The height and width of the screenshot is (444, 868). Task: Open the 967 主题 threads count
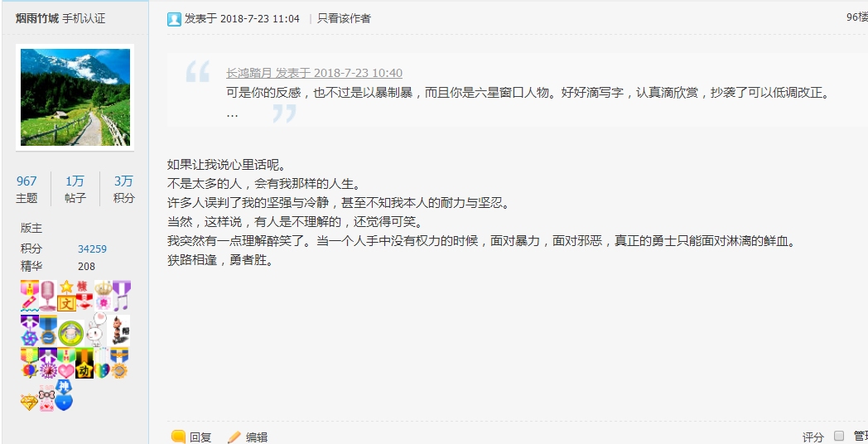coord(27,189)
